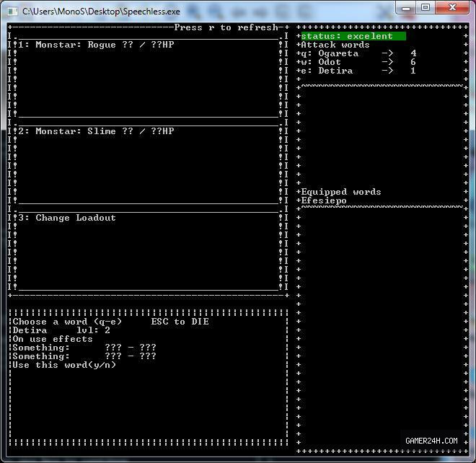Viewport: 476px width, 463px height.
Task: Click the window title 'C:\Users\MonoS\Desktop\Speechless.exe'
Action: click(x=101, y=12)
